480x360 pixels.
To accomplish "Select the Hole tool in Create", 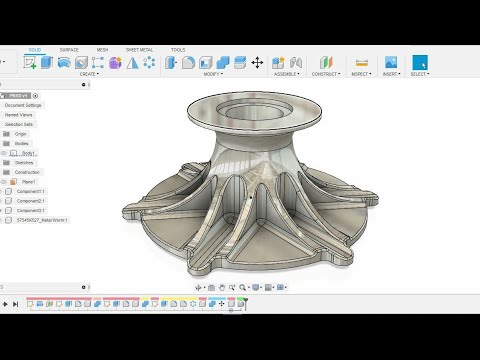I will tap(81, 62).
